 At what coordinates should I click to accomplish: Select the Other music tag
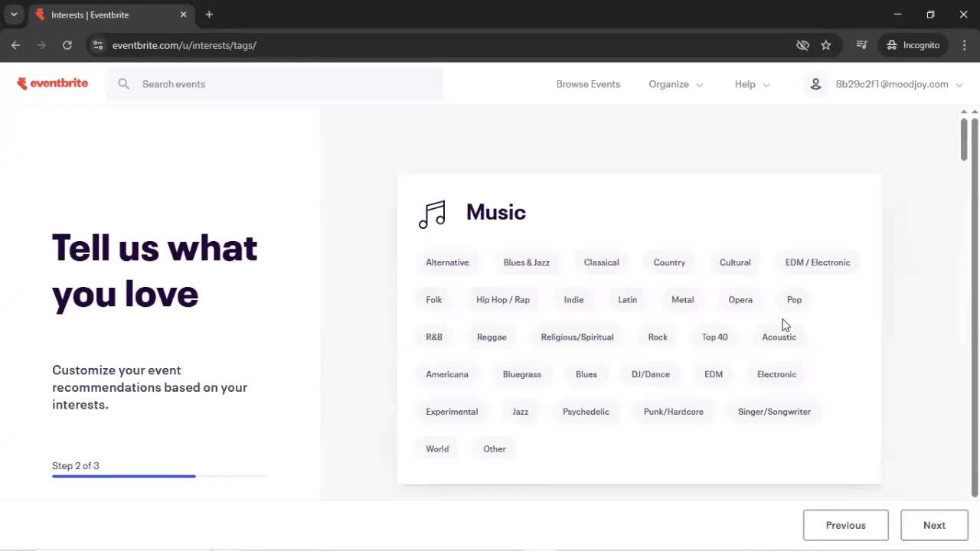(495, 449)
